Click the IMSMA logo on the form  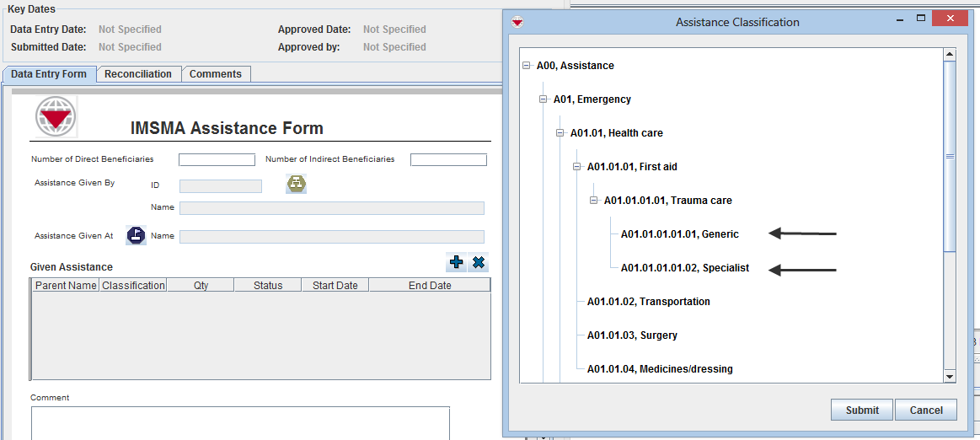pyautogui.click(x=56, y=117)
